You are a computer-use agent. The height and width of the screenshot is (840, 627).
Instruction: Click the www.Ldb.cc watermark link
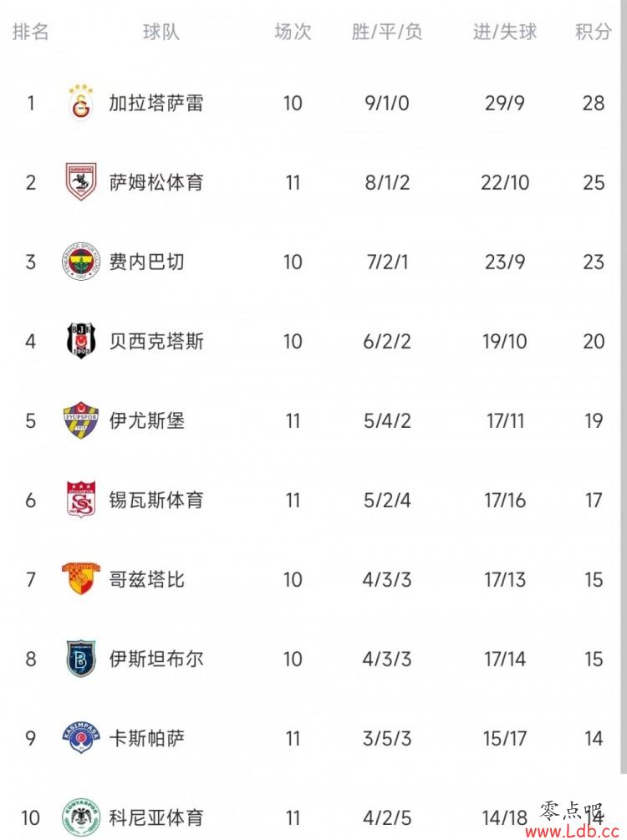(x=573, y=831)
